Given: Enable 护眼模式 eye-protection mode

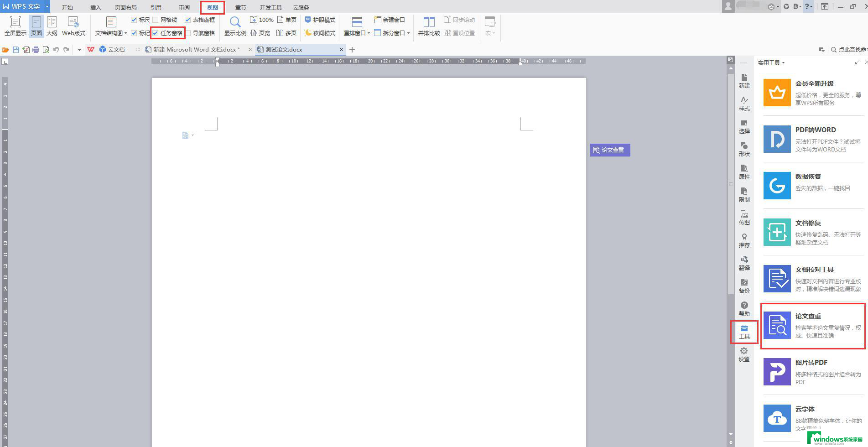Looking at the screenshot, I should (x=320, y=20).
